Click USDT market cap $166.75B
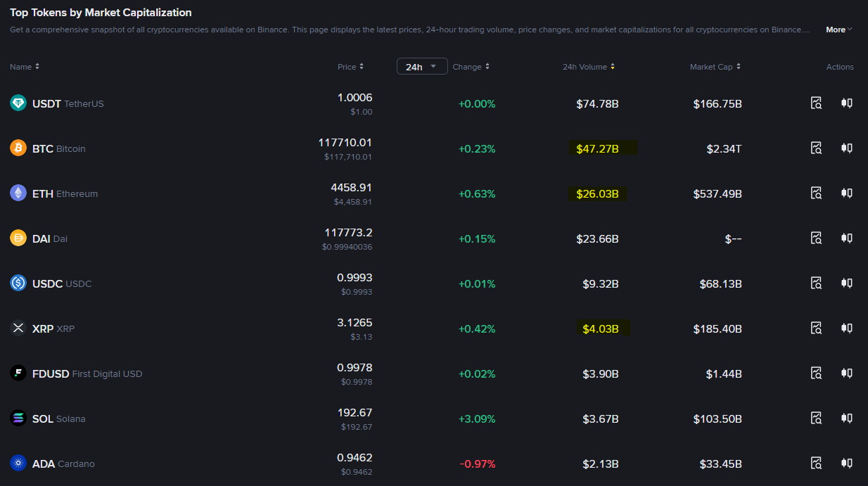 click(717, 103)
